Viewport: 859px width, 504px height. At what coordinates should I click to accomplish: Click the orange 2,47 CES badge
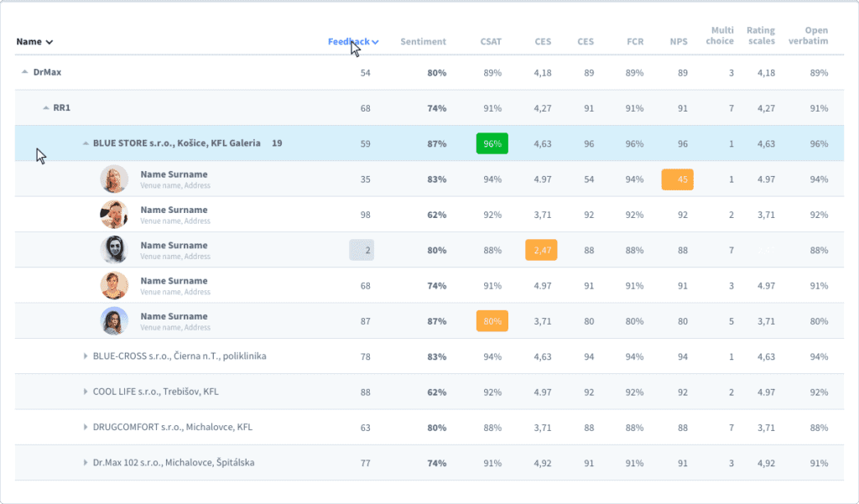coord(541,250)
